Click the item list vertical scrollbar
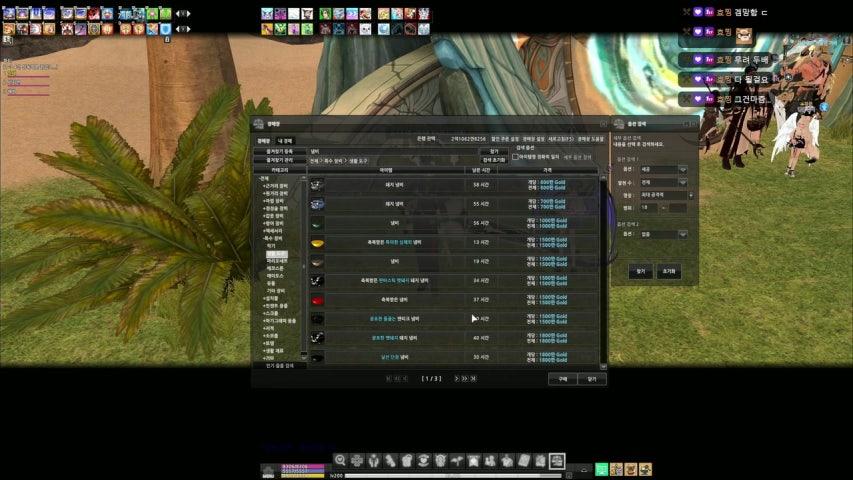Screen dimensions: 853x480 point(603,272)
